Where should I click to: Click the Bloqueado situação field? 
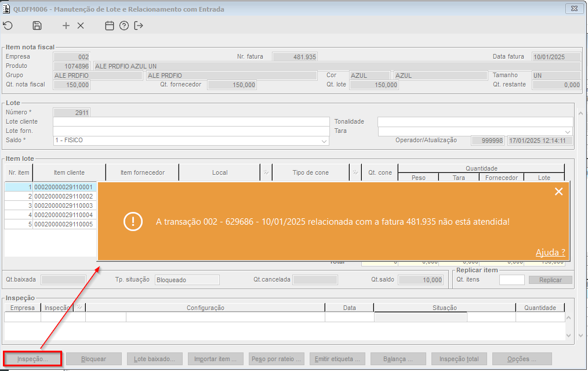click(x=187, y=280)
